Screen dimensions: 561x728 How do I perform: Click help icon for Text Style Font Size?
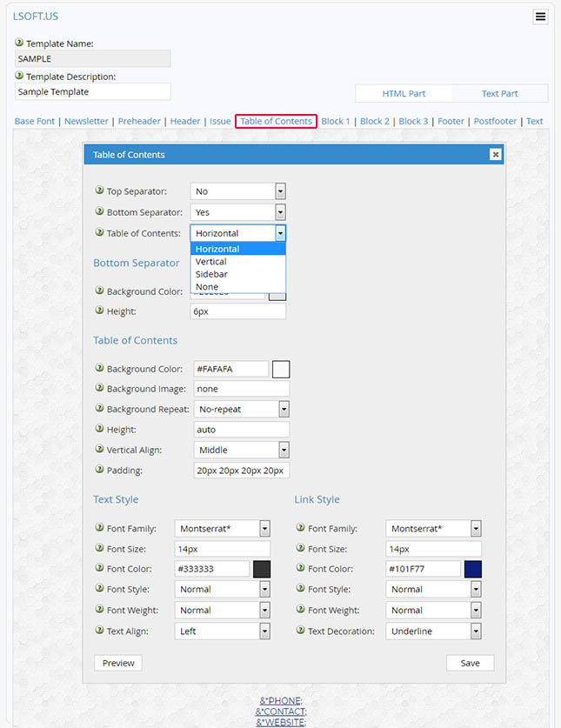click(x=99, y=548)
